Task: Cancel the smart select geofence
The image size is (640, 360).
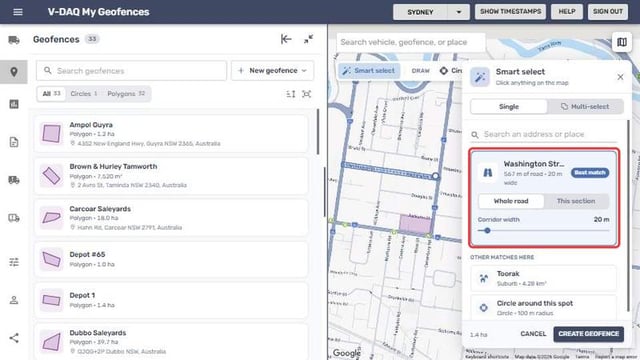Action: 533,334
